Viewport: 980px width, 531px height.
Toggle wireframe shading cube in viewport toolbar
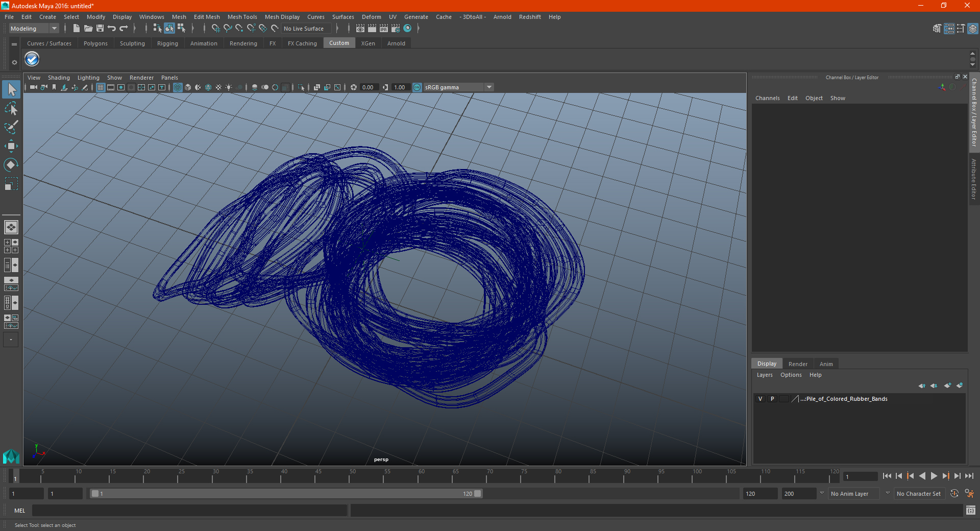tap(178, 87)
